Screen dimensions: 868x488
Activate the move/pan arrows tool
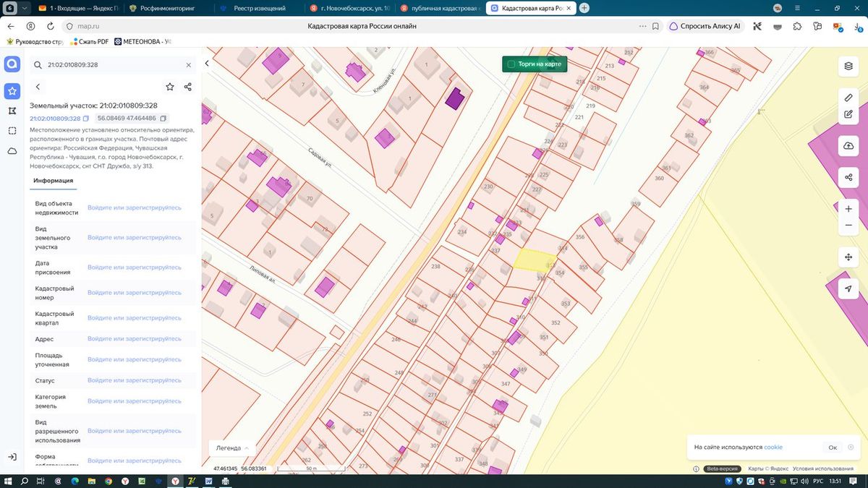click(848, 257)
